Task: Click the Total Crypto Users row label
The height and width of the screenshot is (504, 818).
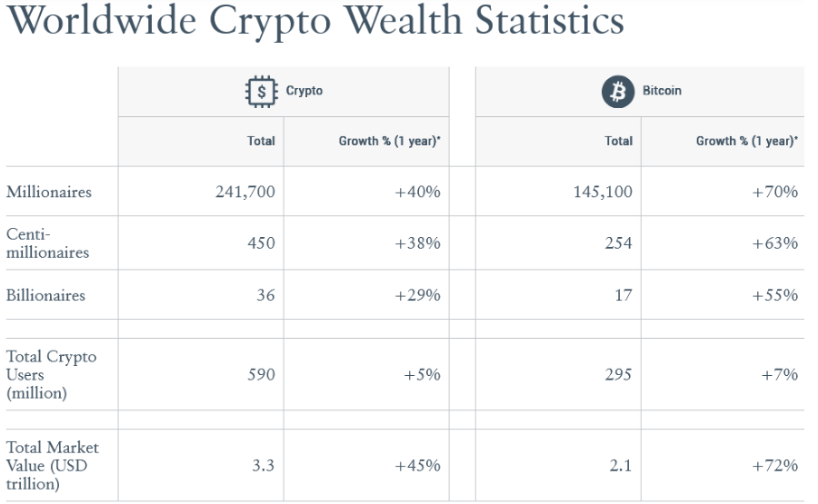Action: click(51, 375)
